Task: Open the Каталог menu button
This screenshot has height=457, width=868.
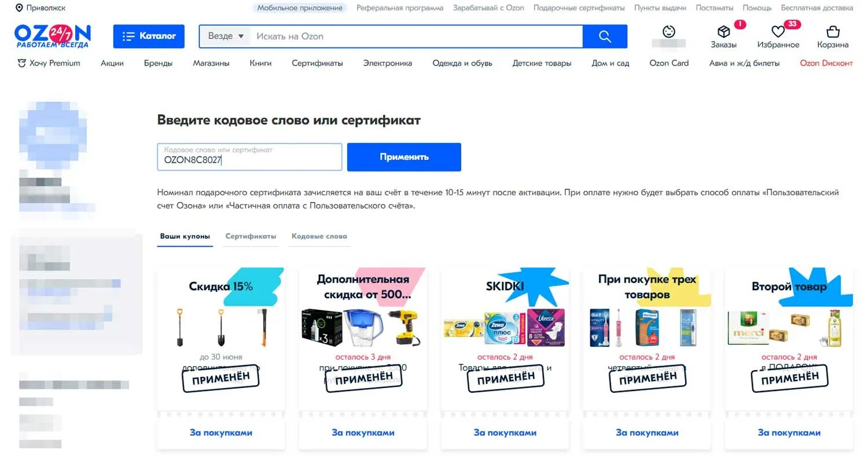Action: [149, 36]
